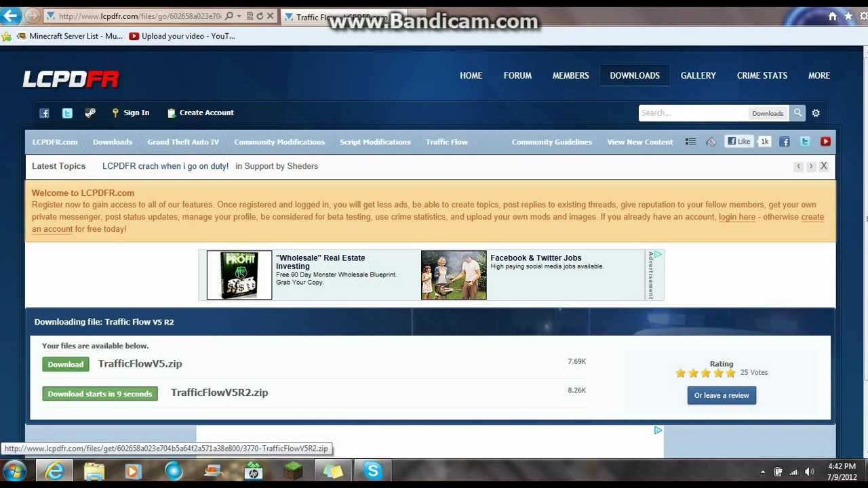Open the address bar autocomplete dropdown arrow
Image resolution: width=868 pixels, height=488 pixels.
(239, 16)
